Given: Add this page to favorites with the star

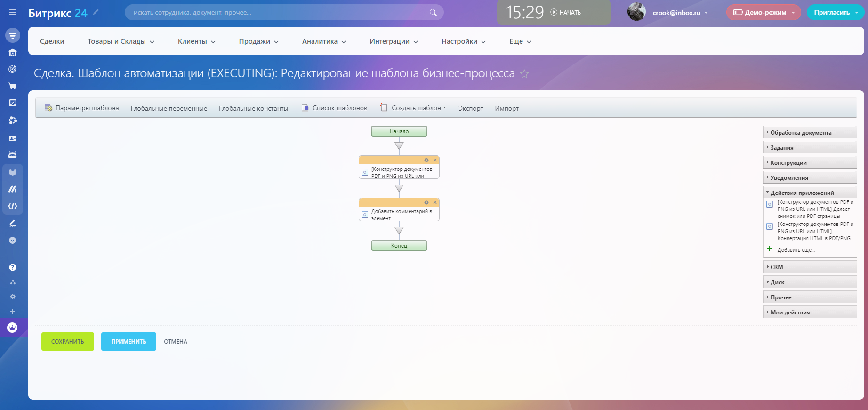Looking at the screenshot, I should [x=524, y=74].
